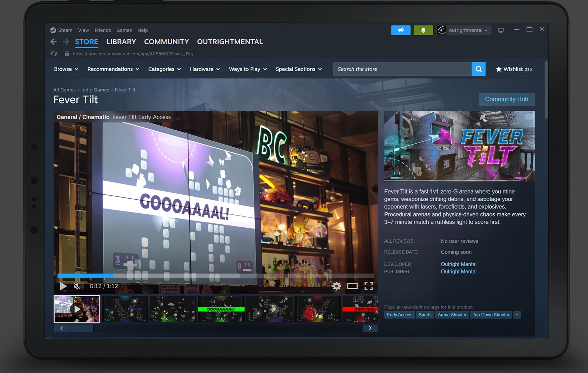Viewport: 588px width, 373px height.
Task: Select the first trailer thumbnail
Action: click(x=77, y=309)
